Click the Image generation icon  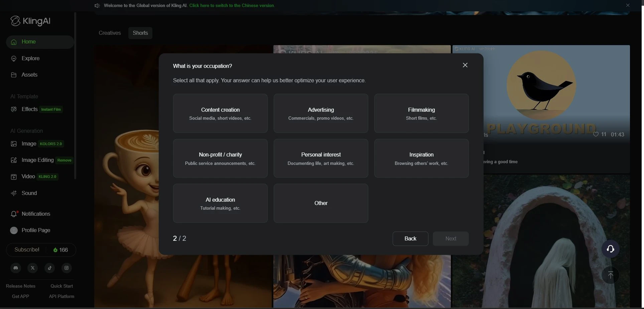[14, 144]
